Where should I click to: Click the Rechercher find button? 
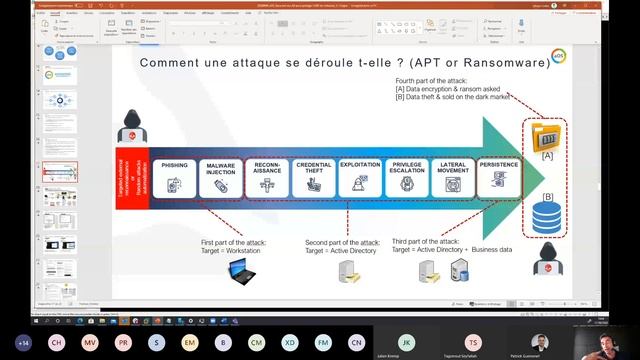click(493, 21)
